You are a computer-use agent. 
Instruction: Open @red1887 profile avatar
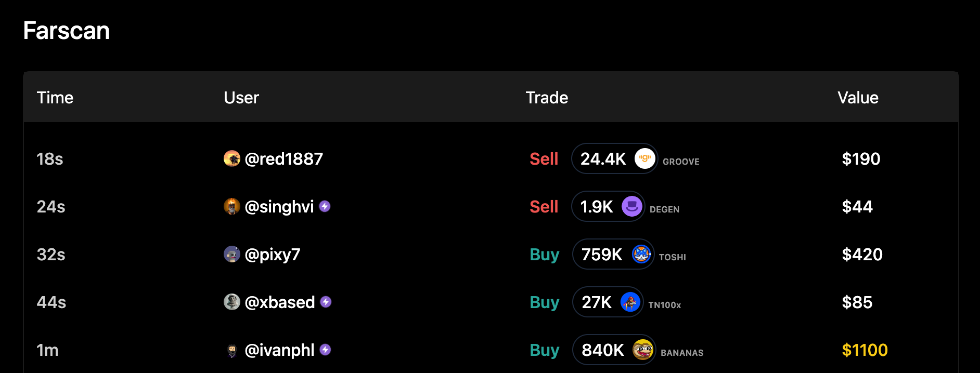(x=232, y=158)
